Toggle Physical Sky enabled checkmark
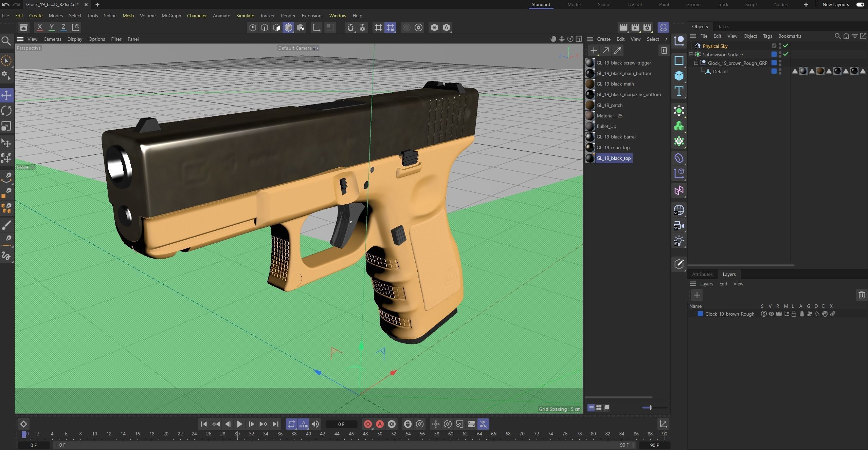868x450 pixels. 785,46
